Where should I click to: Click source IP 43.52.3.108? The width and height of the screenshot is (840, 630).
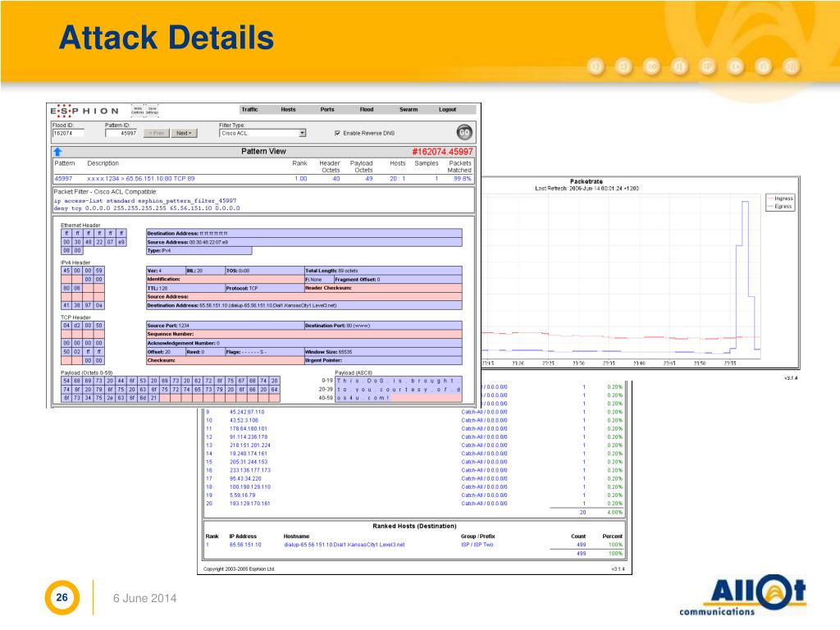coord(244,420)
